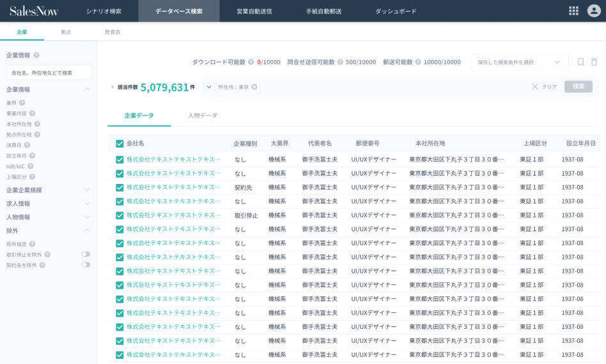
Task: Open the ダッシュボード nav tab
Action: tap(396, 11)
